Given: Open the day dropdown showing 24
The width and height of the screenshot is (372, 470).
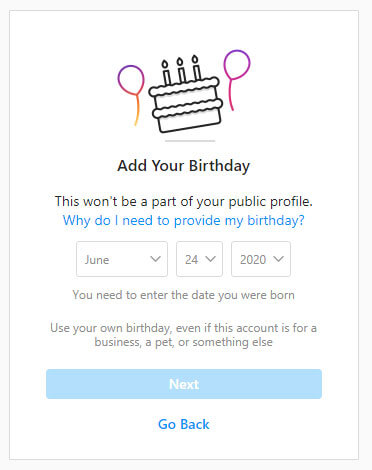Looking at the screenshot, I should tap(199, 259).
